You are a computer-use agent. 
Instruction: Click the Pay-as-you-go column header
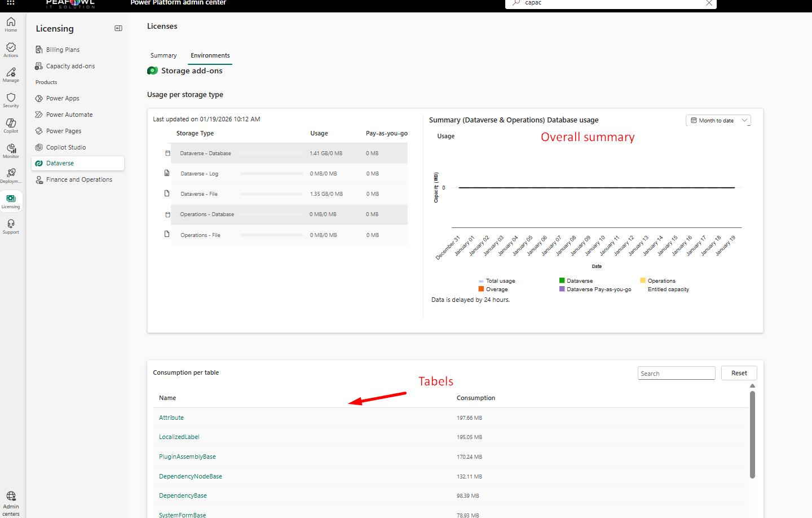pos(387,133)
